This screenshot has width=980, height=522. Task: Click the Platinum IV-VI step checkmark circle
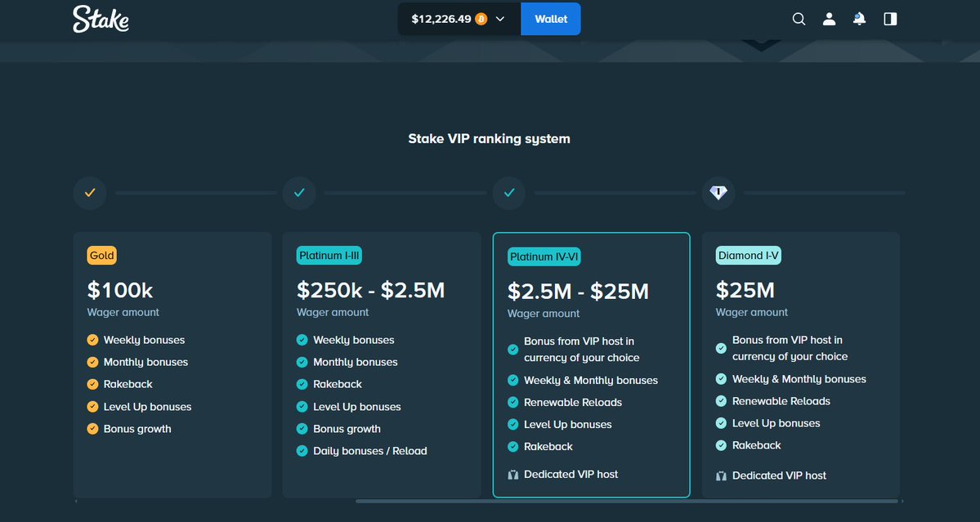(509, 193)
